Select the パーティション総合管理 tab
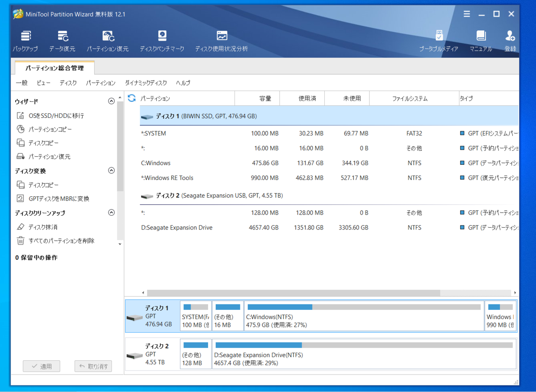 54,68
